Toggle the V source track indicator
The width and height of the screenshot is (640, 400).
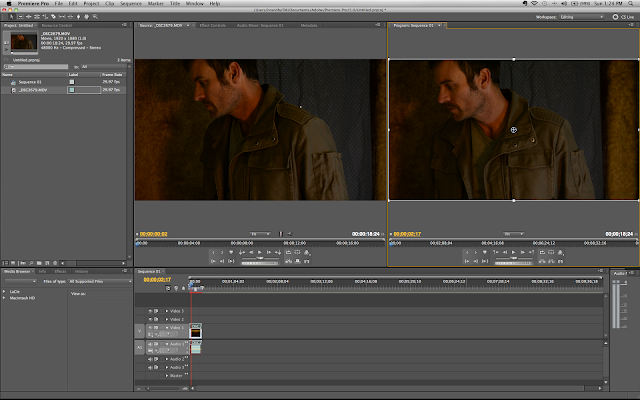pos(140,331)
